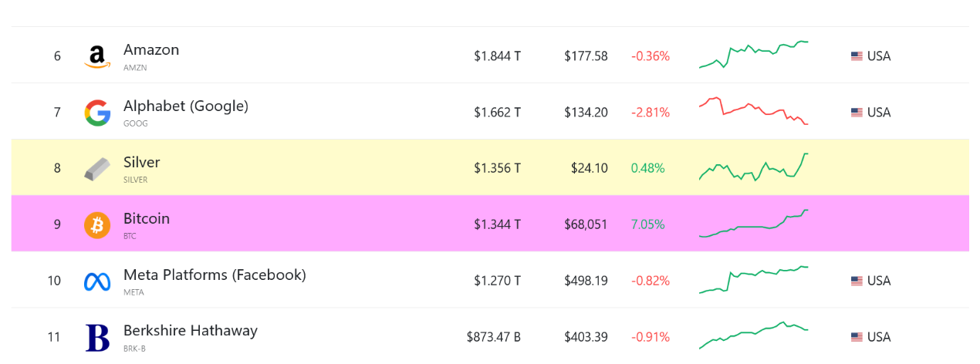Click Alphabet's market cap $1.662 T
Screen dimensions: 980x364
coord(498,113)
